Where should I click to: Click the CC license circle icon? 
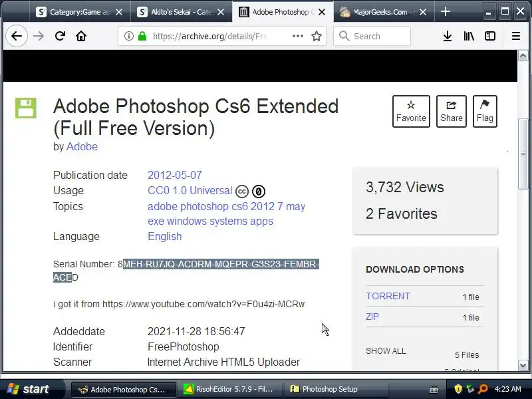(242, 192)
